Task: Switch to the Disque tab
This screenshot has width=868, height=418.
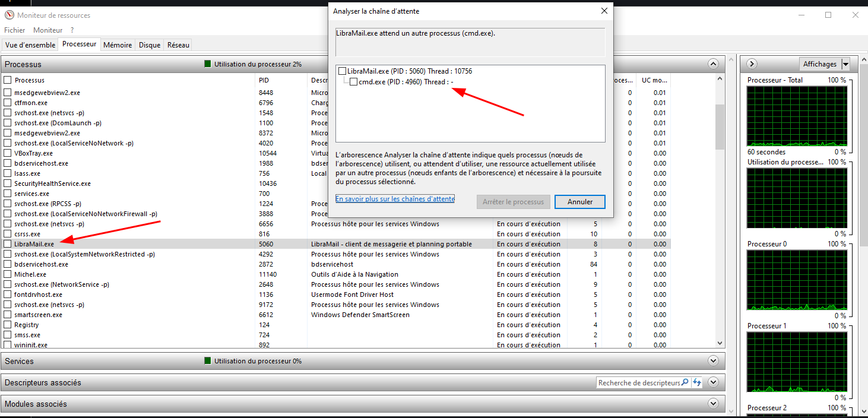Action: pos(150,45)
